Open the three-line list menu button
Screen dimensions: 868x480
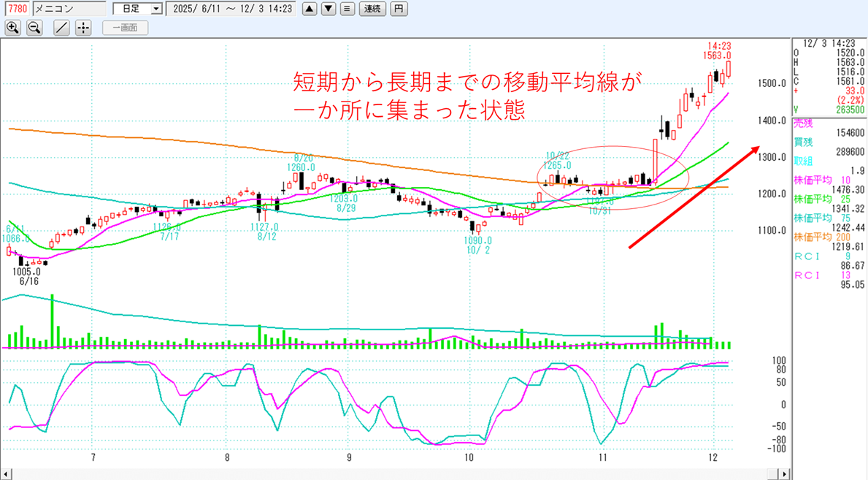coord(347,9)
